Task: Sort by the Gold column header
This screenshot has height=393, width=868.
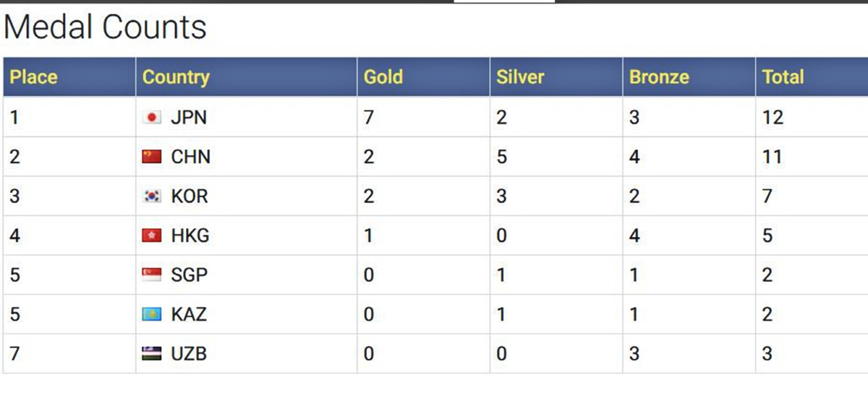Action: [383, 77]
